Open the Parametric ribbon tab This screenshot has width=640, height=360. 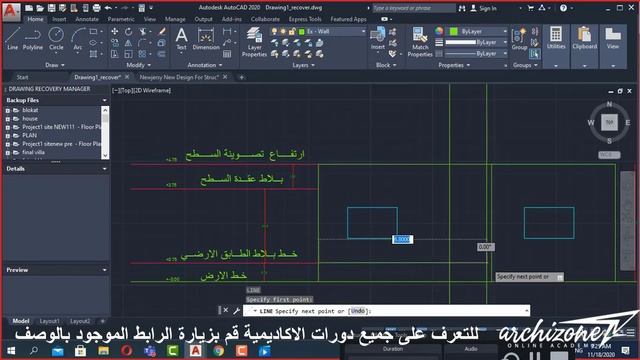pos(121,19)
